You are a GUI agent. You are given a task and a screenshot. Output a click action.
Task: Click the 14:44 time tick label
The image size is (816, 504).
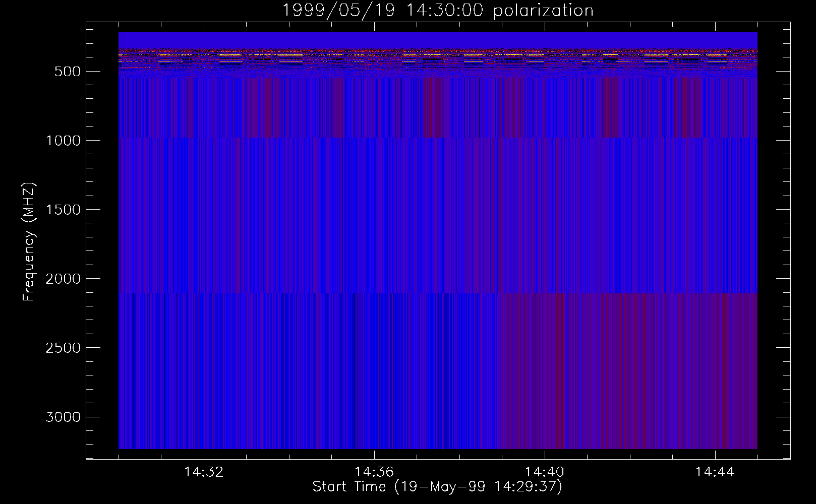coord(715,472)
